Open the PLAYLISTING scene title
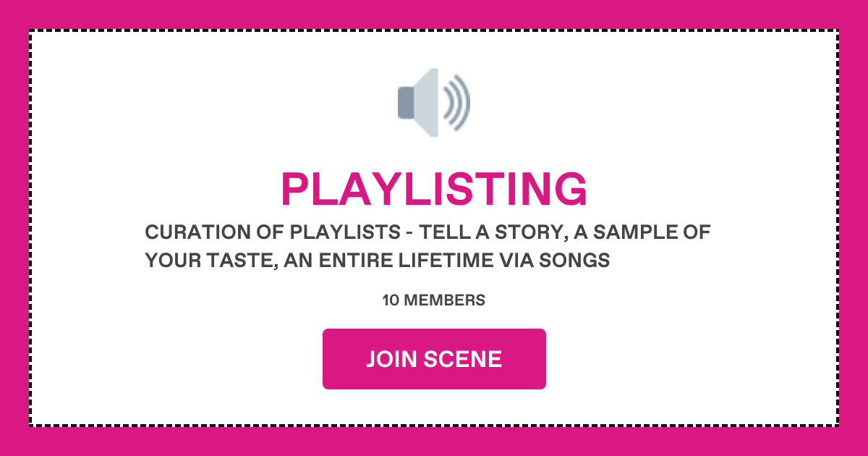This screenshot has height=456, width=868. (x=434, y=189)
